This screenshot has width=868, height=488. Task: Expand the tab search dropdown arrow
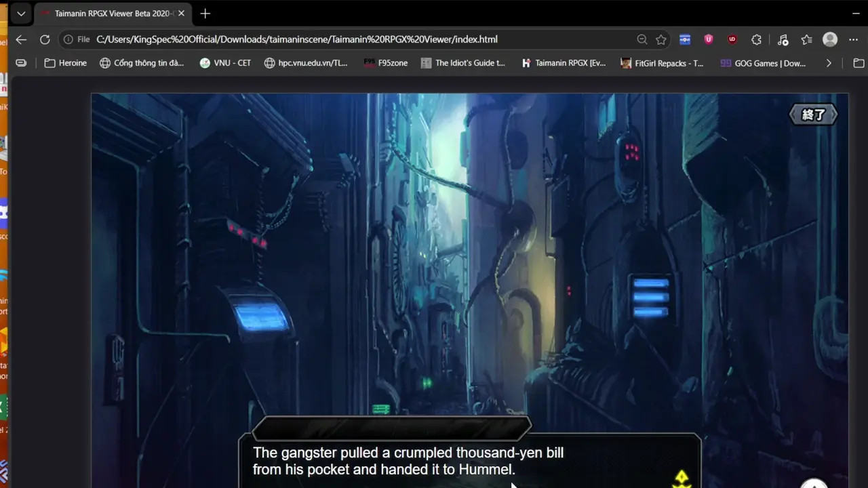pyautogui.click(x=21, y=14)
